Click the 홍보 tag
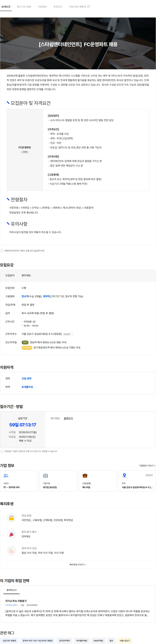Screen dimensions: 156x644 click(x=111, y=641)
